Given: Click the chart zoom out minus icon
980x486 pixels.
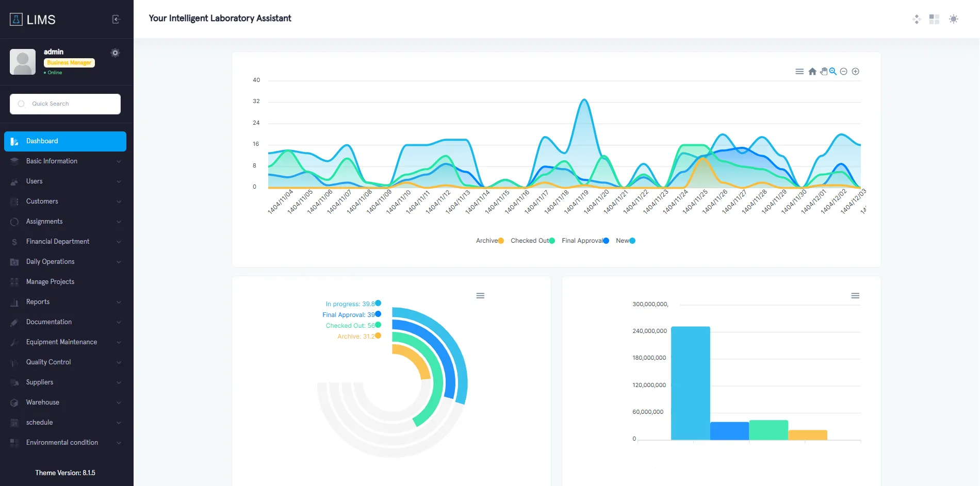Looking at the screenshot, I should 844,72.
